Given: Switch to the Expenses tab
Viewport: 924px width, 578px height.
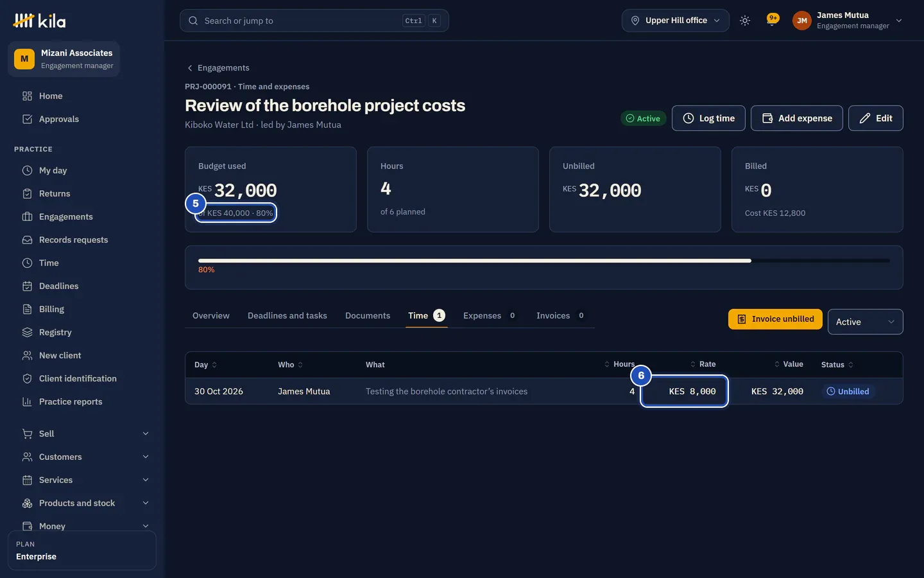Looking at the screenshot, I should coord(490,315).
